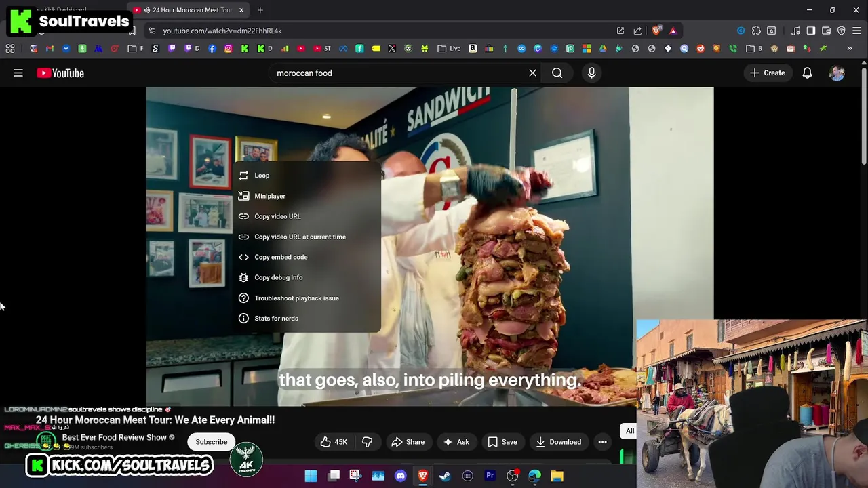The width and height of the screenshot is (868, 488).
Task: Open more actions three-dot menu
Action: 602,442
